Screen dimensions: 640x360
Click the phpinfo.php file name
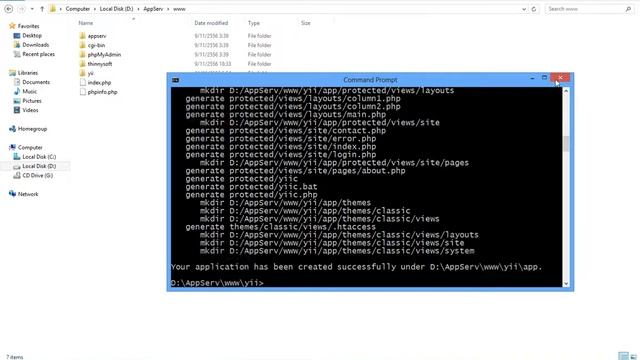(x=102, y=92)
